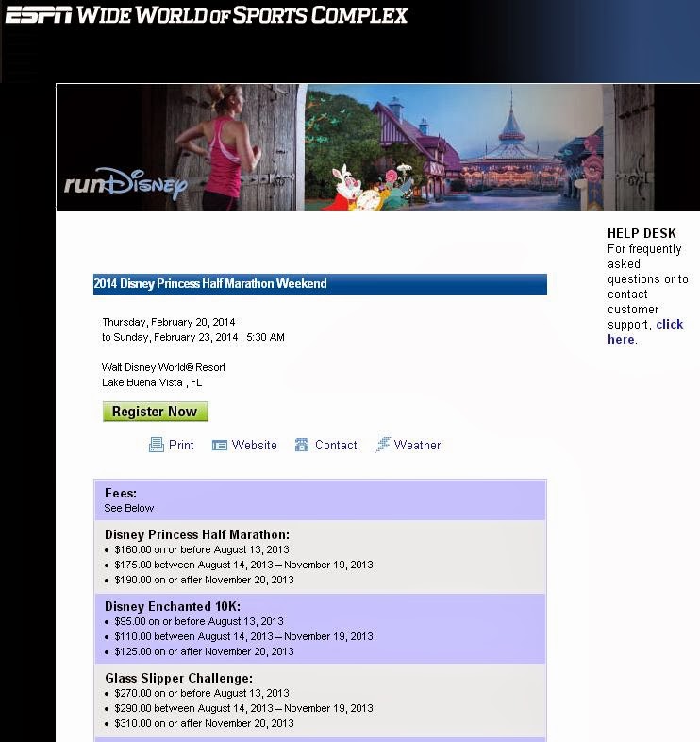Viewport: 700px width, 742px height.
Task: Click '$270.00 on or before August 13, 2013'
Action: click(x=202, y=693)
